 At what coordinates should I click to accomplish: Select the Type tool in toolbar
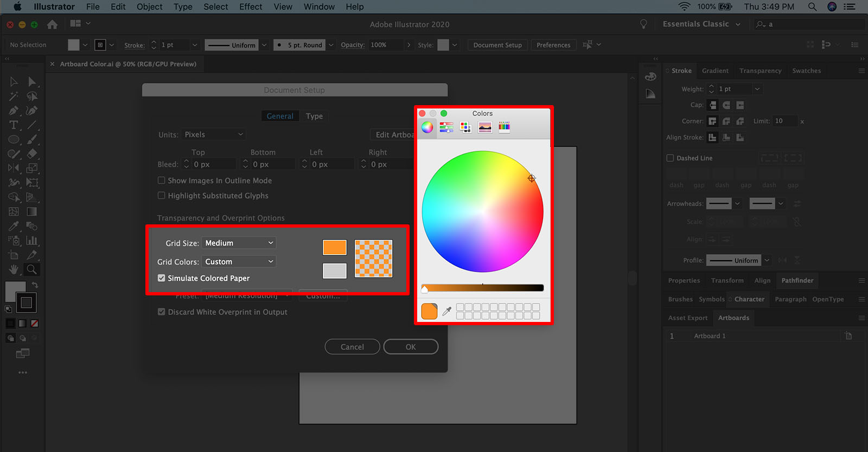tap(14, 125)
